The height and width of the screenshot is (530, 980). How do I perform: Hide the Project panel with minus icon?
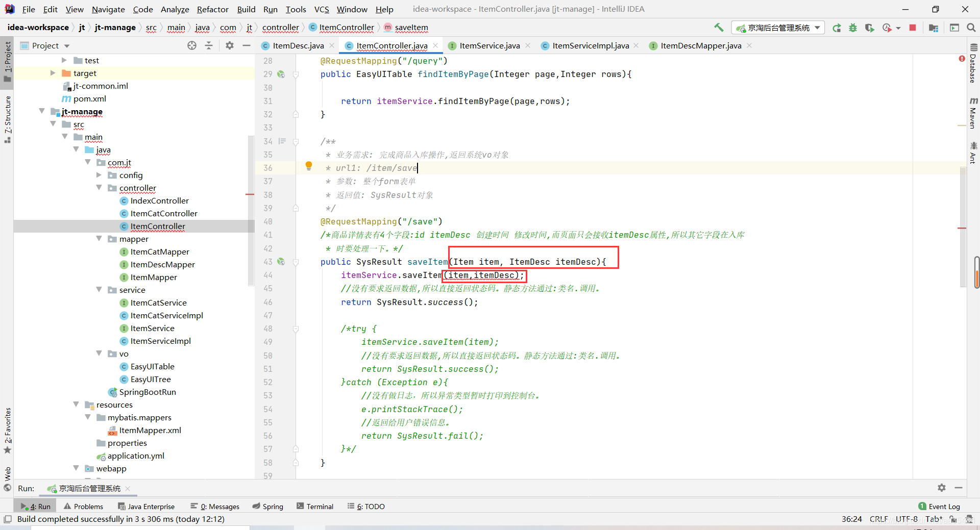tap(247, 45)
